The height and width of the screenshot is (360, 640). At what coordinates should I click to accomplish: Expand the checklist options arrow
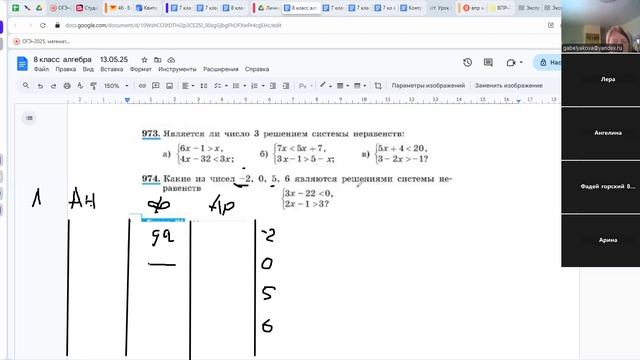point(226,86)
